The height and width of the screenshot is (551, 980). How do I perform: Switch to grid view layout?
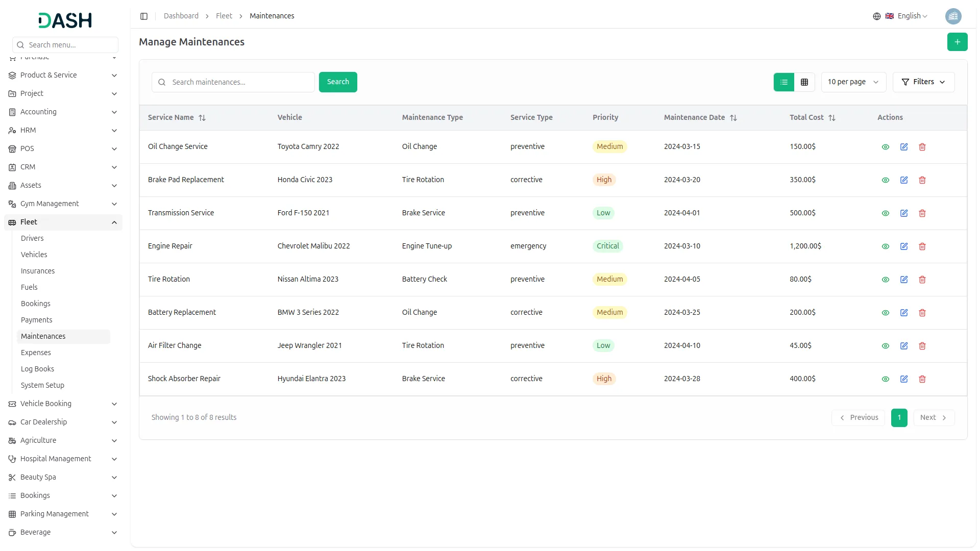804,82
